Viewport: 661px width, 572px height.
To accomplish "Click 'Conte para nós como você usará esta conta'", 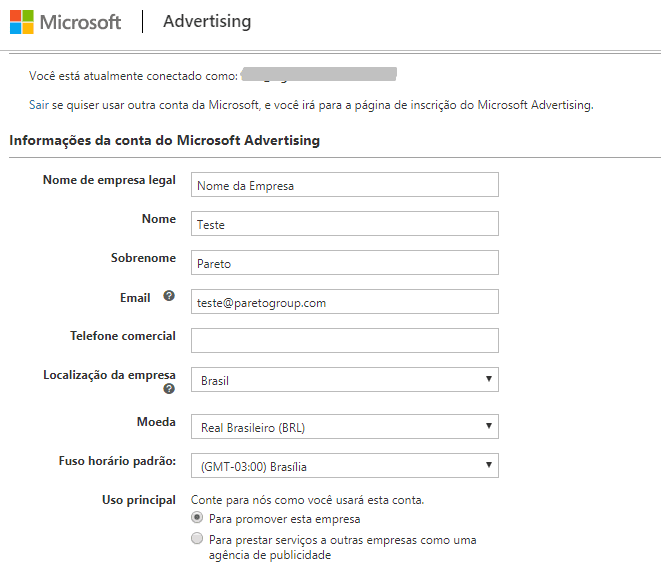I will (x=307, y=500).
